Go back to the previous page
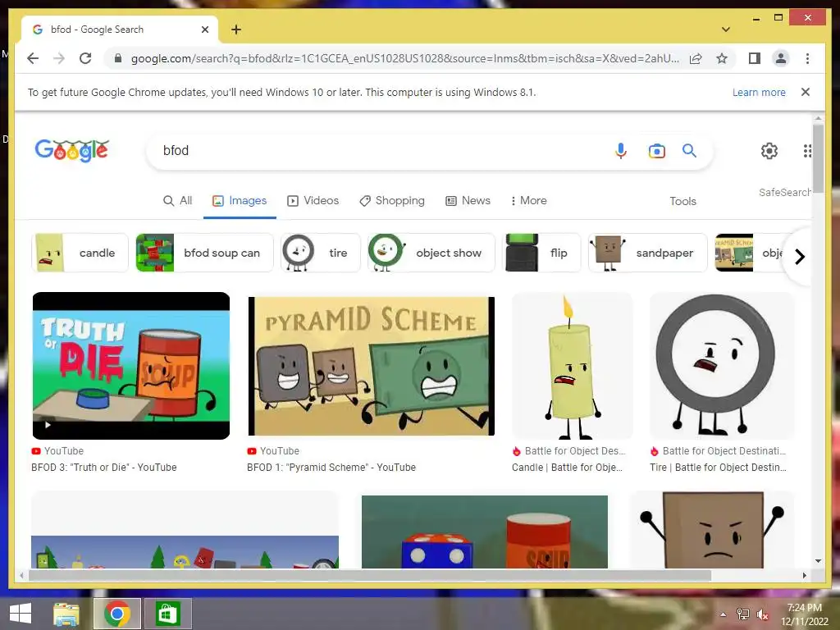Viewport: 840px width, 630px height. pos(33,58)
